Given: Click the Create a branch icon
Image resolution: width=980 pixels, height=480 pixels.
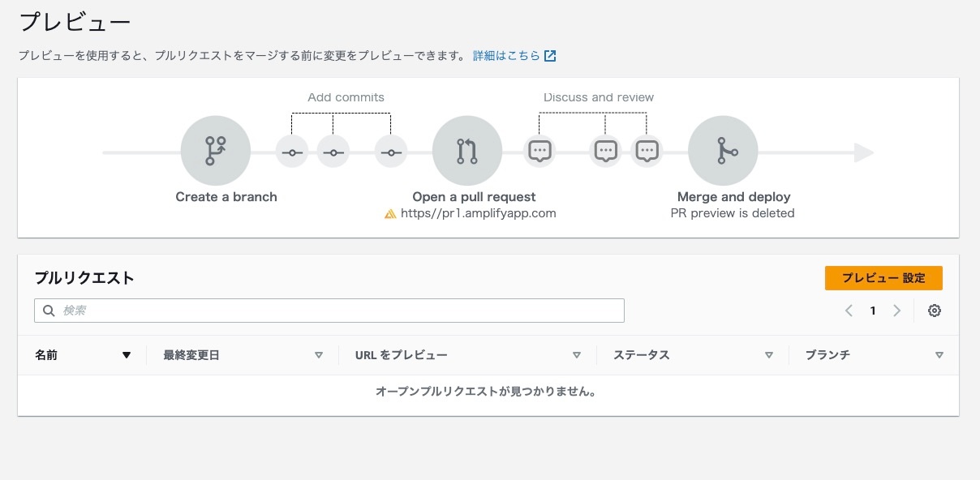Looking at the screenshot, I should pyautogui.click(x=216, y=151).
